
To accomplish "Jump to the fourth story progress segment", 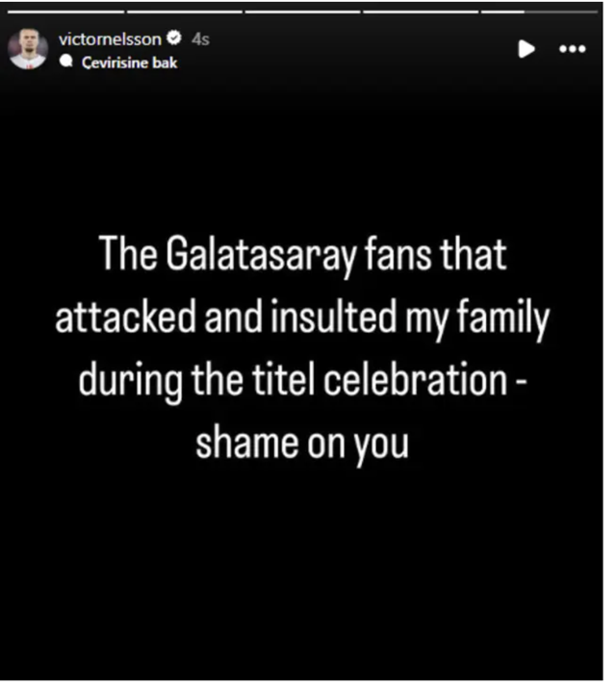I will 421,12.
